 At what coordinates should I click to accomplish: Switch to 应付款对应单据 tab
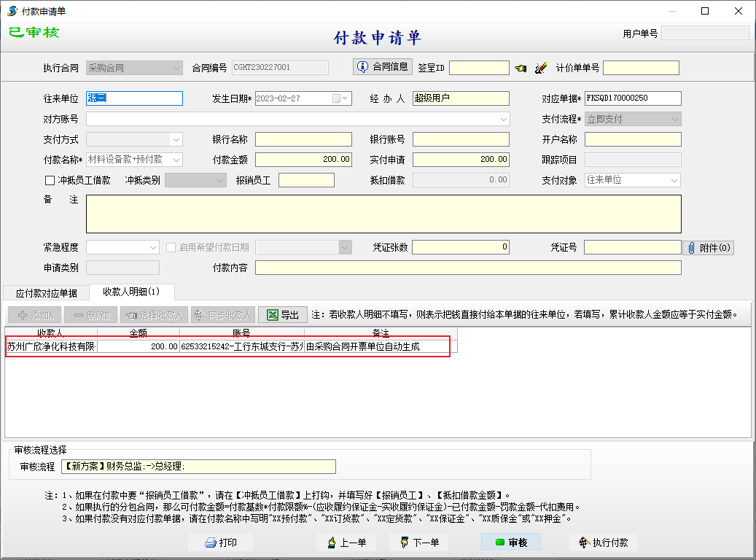(47, 293)
